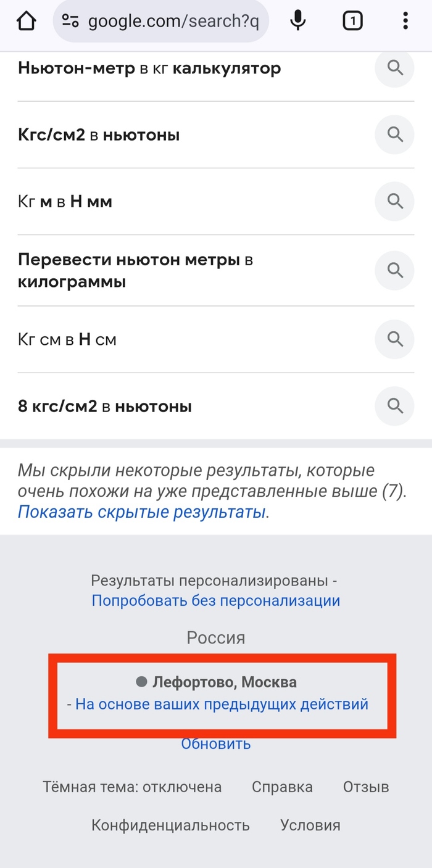Open the 'Отзыв' feedback option
This screenshot has width=432, height=868.
(x=365, y=787)
